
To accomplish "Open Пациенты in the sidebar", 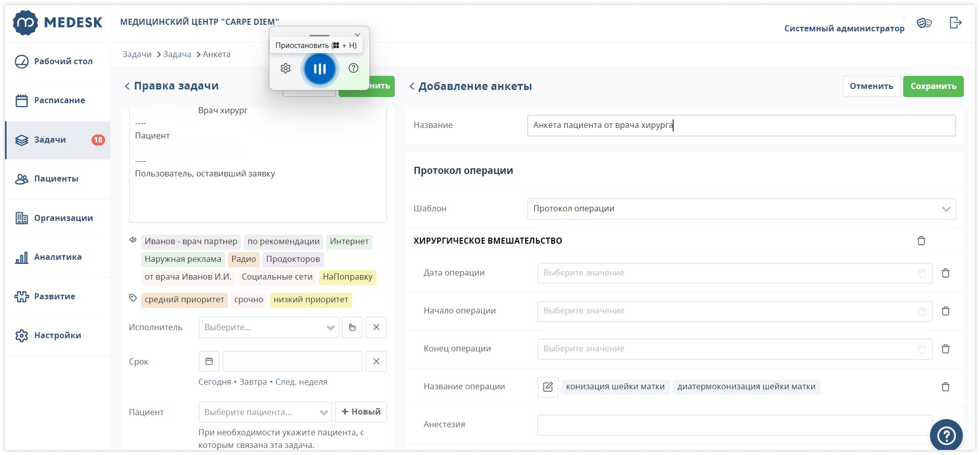I will tap(56, 178).
